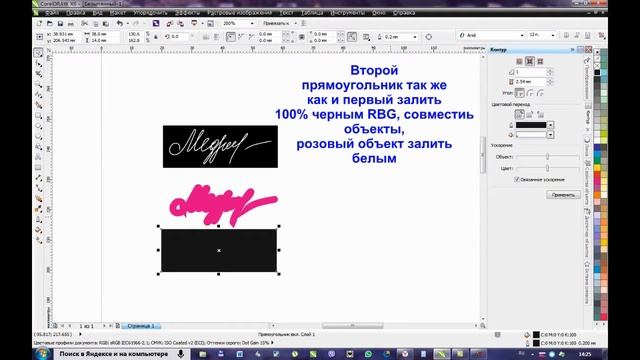This screenshot has height=360, width=640.
Task: Click the WhatsApp icon on taskbar
Action: click(x=368, y=354)
